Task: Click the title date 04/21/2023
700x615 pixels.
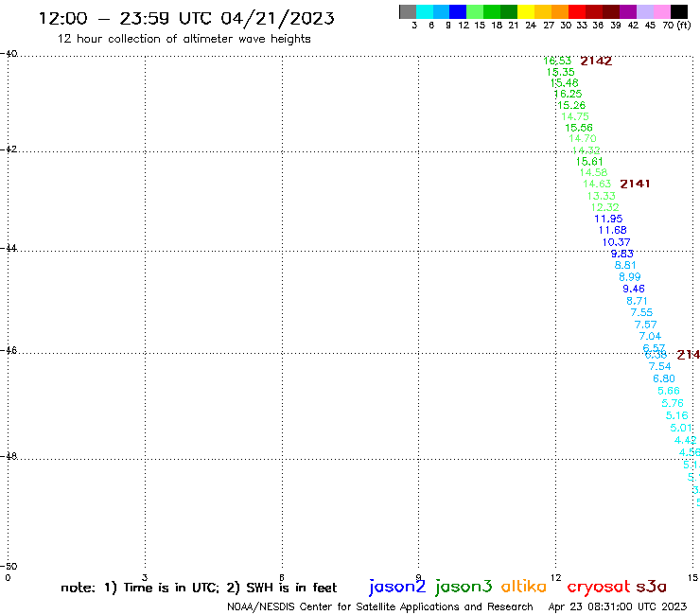Action: pyautogui.click(x=277, y=18)
